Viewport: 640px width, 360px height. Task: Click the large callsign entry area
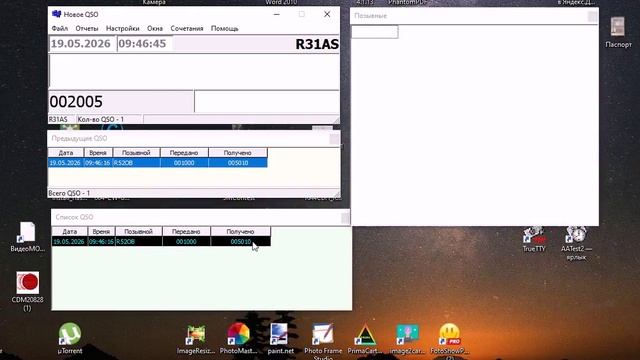(x=194, y=72)
